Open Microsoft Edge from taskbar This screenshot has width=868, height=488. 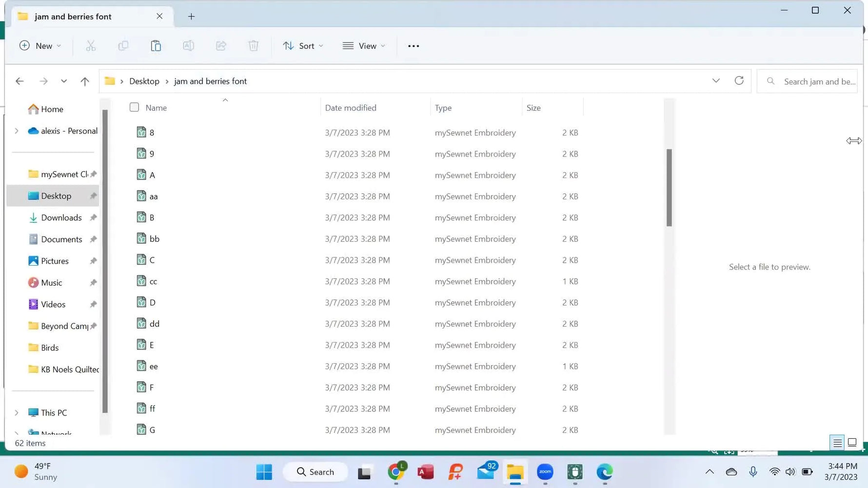pos(605,472)
